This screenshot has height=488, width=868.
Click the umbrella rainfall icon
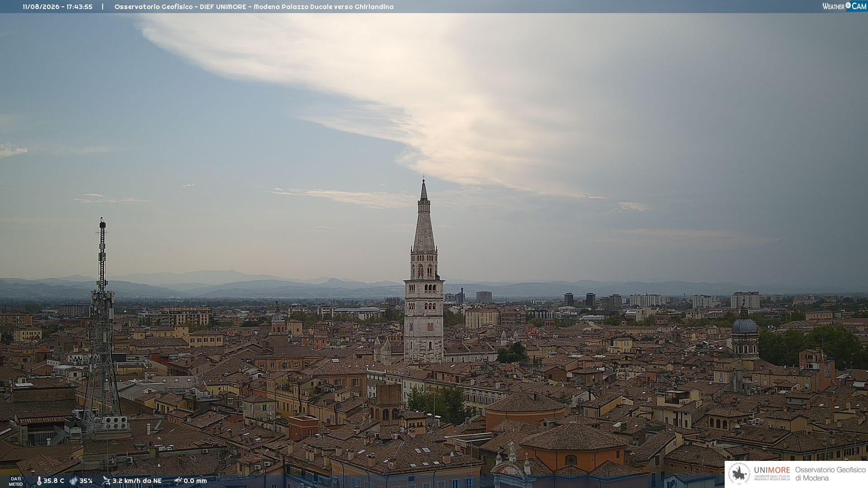coord(178,481)
